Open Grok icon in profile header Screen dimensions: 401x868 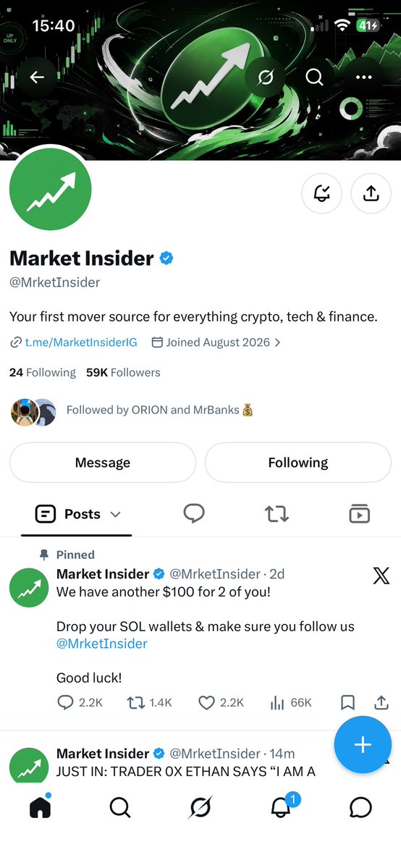[x=266, y=77]
